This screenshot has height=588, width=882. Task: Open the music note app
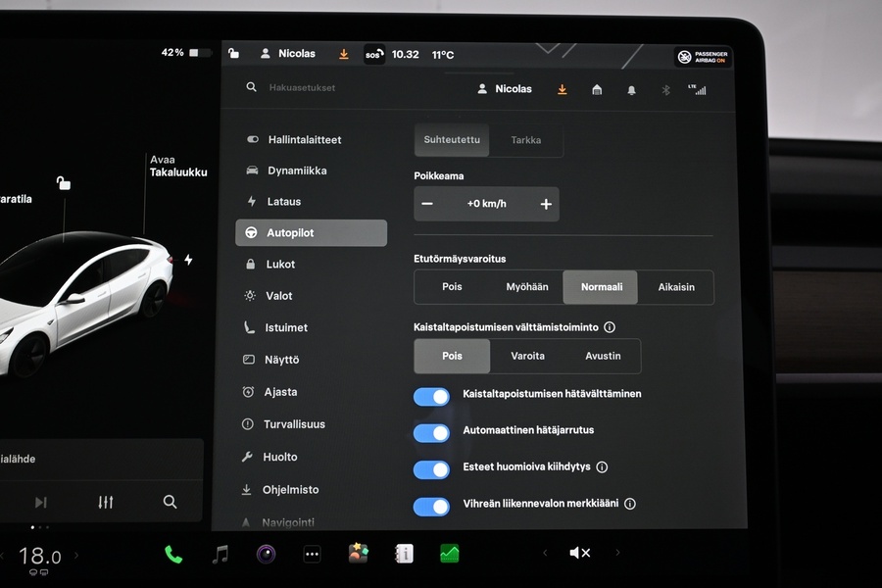pyautogui.click(x=220, y=555)
